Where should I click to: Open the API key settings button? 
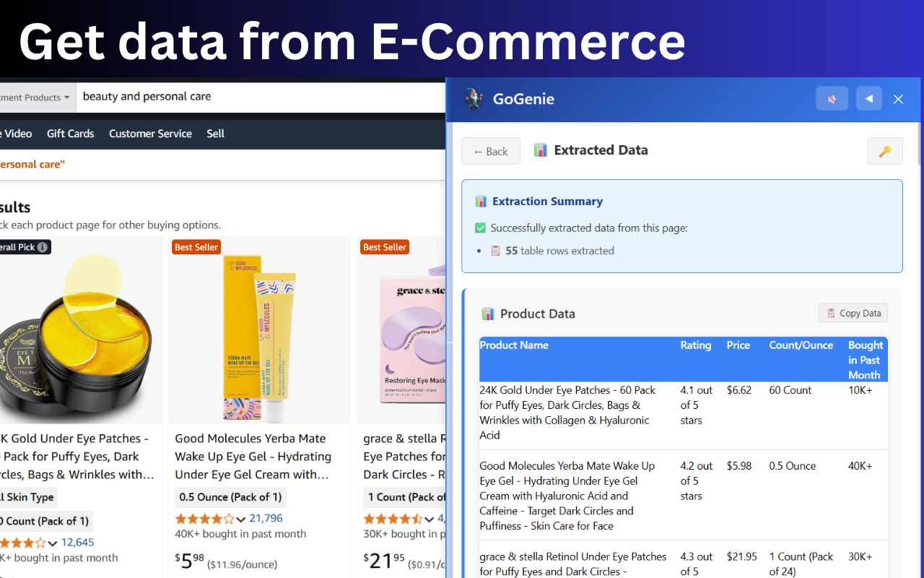(885, 151)
